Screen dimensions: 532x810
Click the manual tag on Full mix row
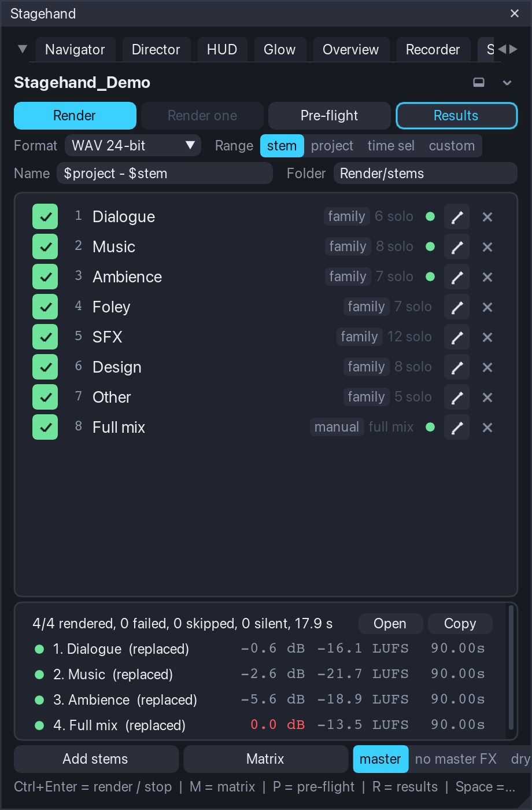pyautogui.click(x=337, y=427)
